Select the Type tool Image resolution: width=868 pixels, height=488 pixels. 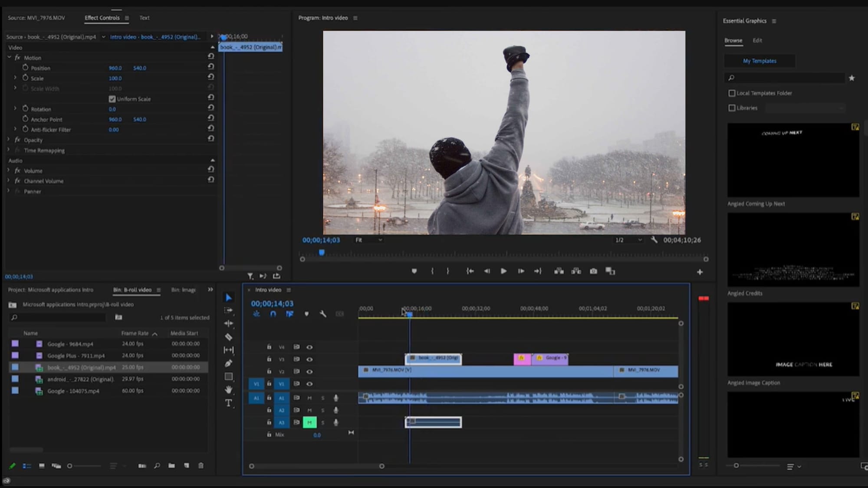(228, 403)
